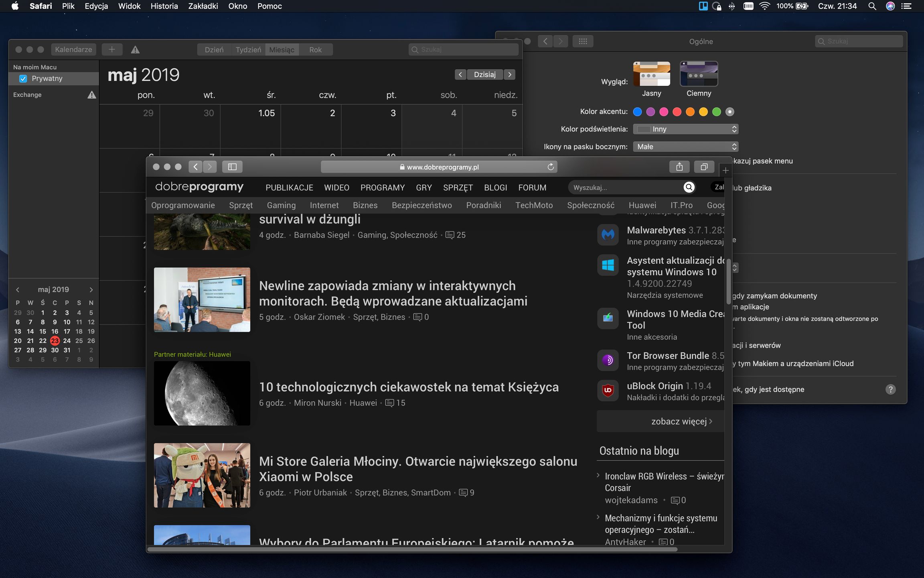Click the warning icon next to Exchange
This screenshot has height=578, width=924.
click(x=91, y=95)
